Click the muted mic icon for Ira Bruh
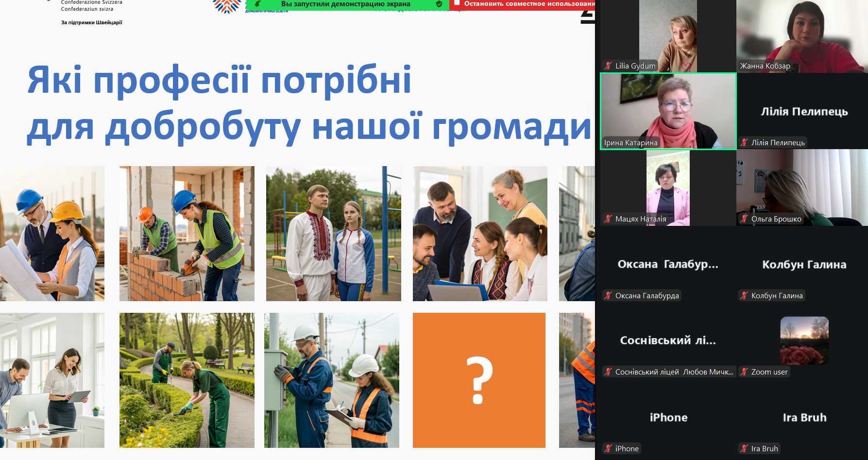 [x=744, y=449]
